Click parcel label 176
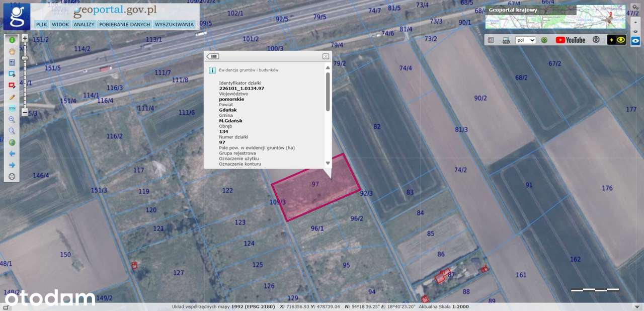 click(607, 188)
